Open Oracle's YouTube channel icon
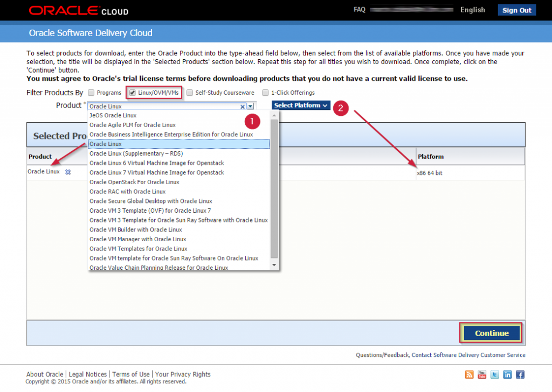Viewport: 552px width, 392px height. (x=481, y=374)
